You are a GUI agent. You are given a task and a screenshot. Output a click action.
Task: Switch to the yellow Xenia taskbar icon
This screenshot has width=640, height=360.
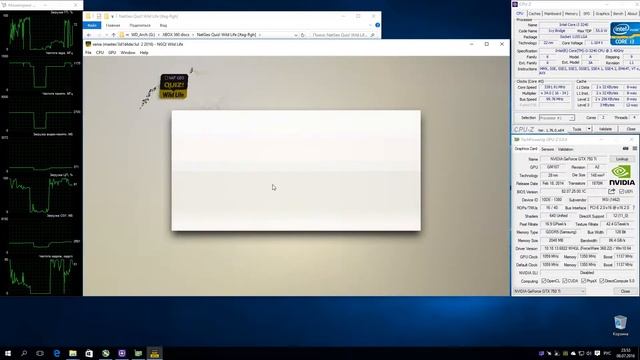(x=154, y=353)
